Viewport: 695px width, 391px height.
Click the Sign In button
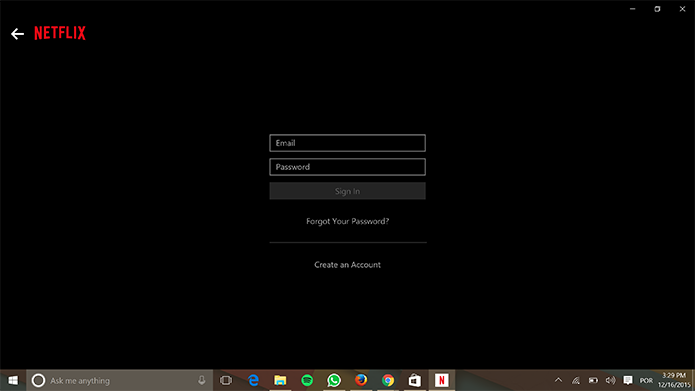click(348, 191)
